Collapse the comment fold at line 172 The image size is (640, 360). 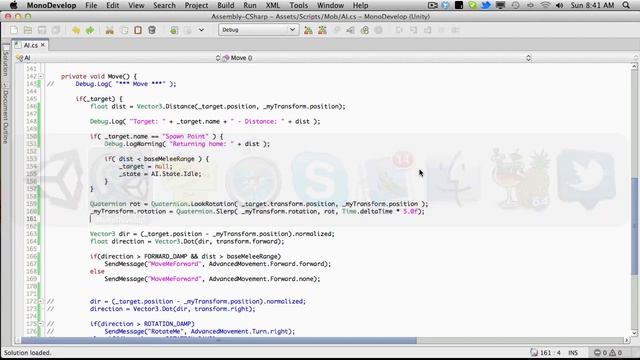[x=41, y=301]
